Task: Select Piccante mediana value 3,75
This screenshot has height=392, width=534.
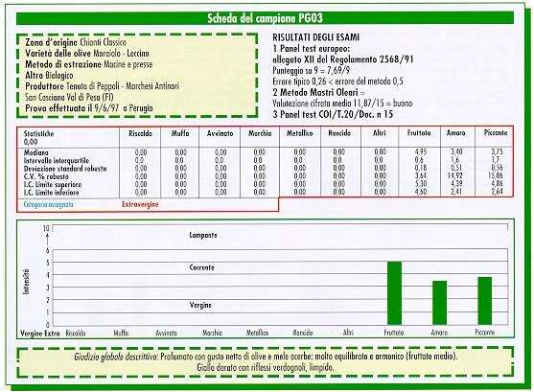Action: click(x=497, y=151)
